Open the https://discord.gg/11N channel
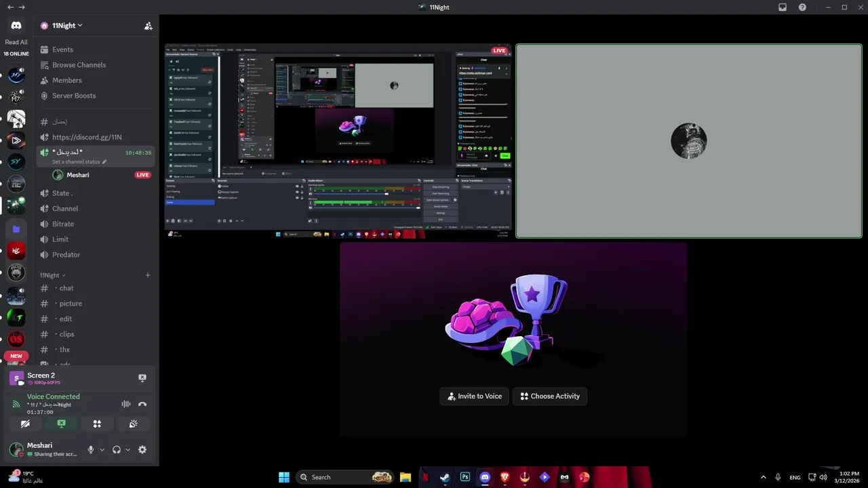Viewport: 868px width, 488px height. 96,137
